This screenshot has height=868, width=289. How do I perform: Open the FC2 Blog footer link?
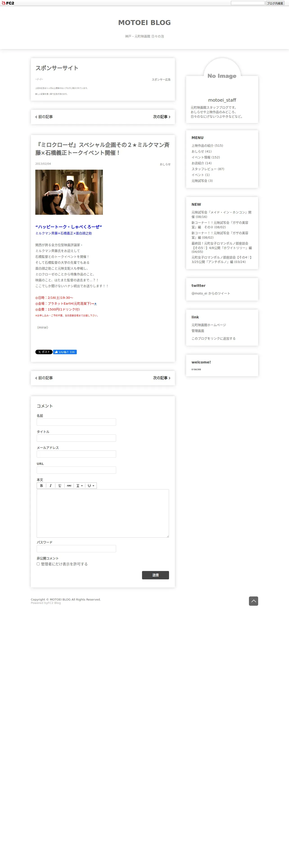click(54, 603)
